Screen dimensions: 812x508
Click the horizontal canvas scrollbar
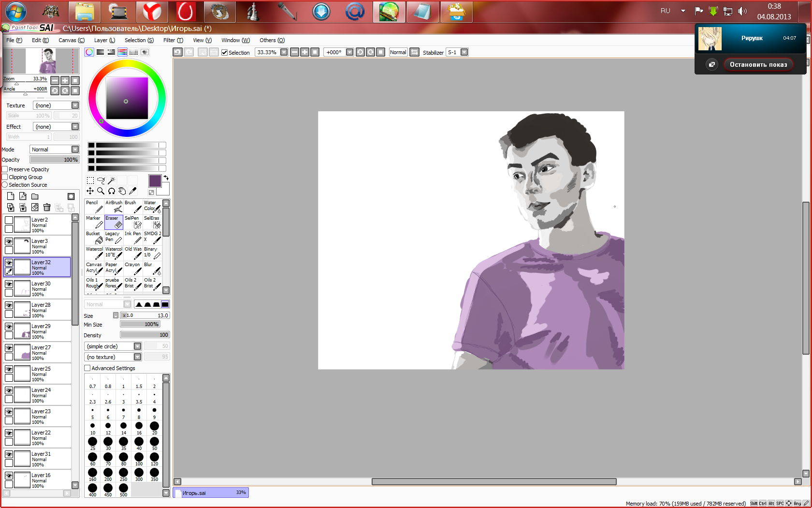(x=494, y=481)
